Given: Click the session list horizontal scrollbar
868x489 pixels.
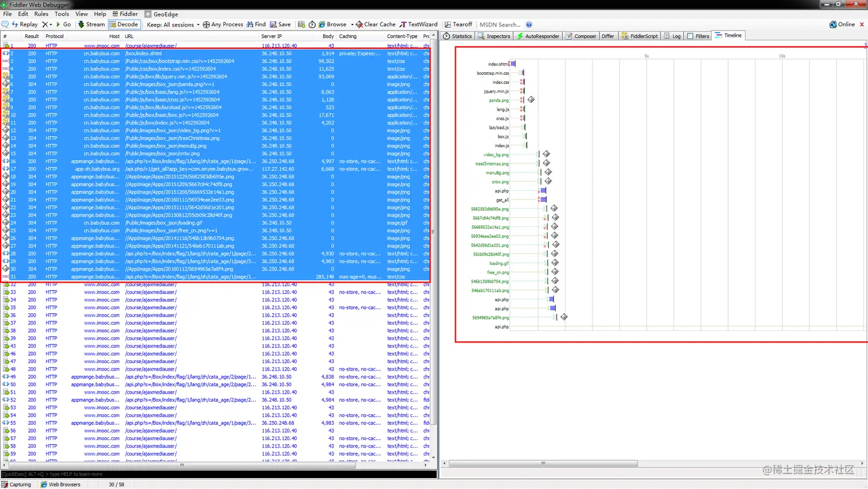Looking at the screenshot, I should 182,465.
